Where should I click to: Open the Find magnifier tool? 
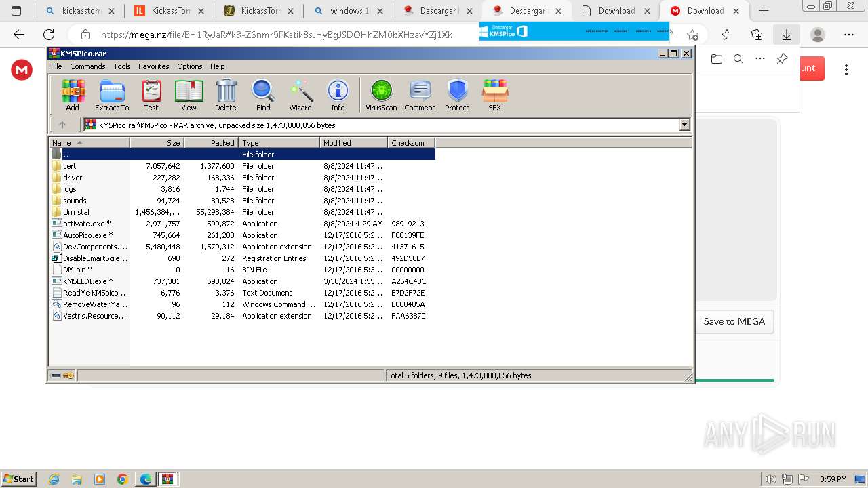coord(263,96)
